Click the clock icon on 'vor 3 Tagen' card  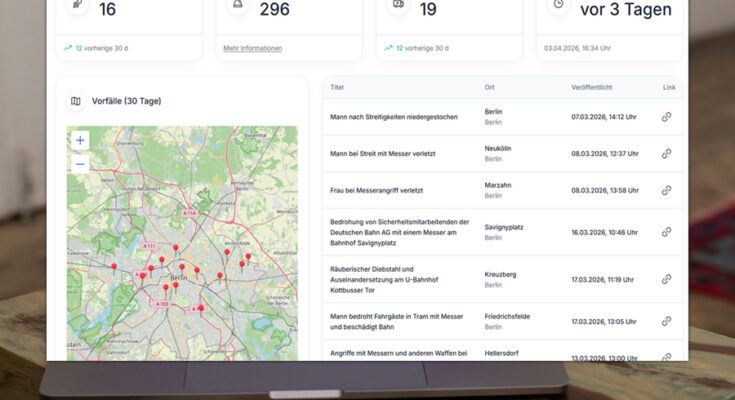(559, 5)
